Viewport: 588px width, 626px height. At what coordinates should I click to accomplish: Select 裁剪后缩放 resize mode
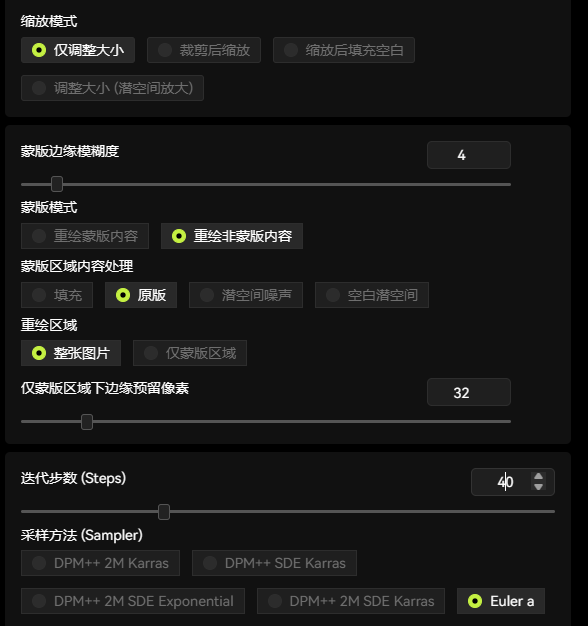(204, 50)
